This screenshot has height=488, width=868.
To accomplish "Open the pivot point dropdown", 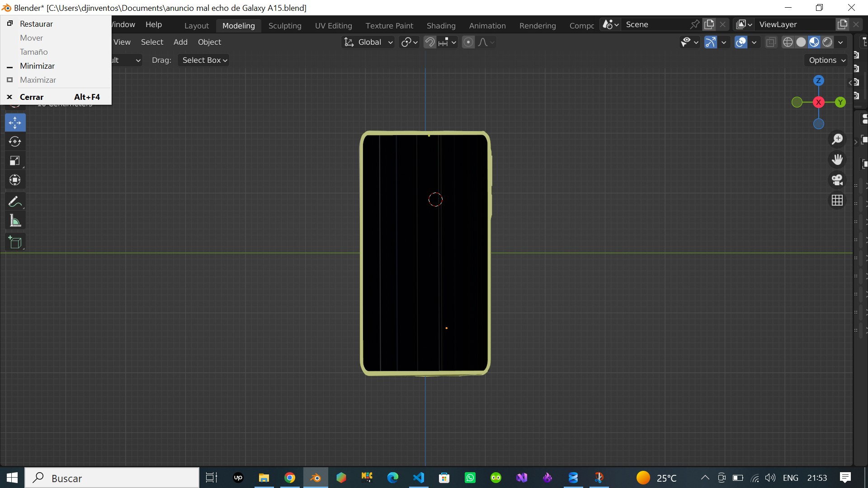I will point(410,42).
